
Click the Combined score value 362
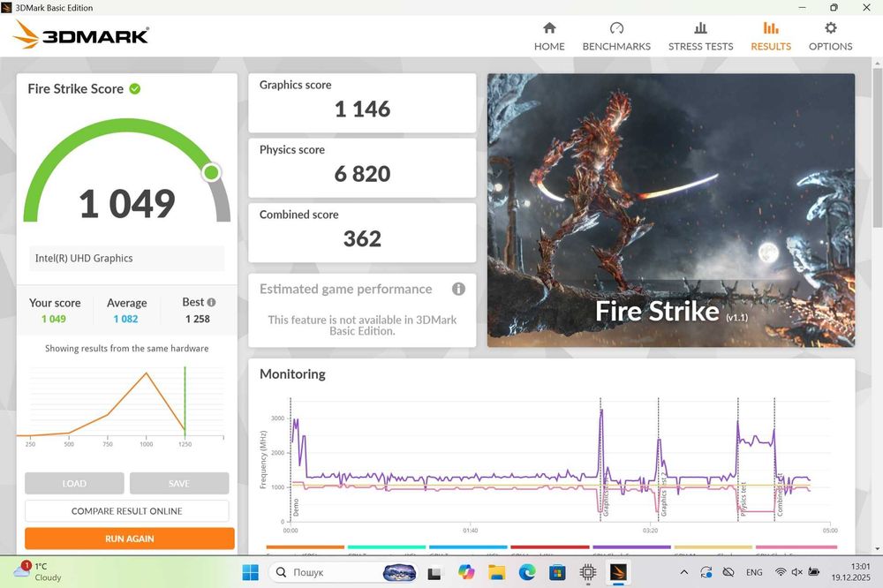coord(362,238)
